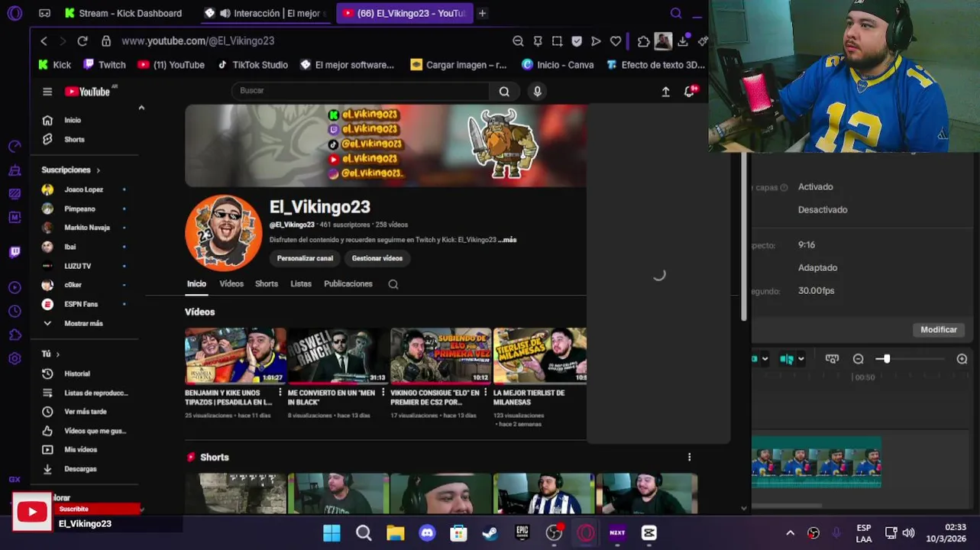Expand channel description with ...más
Image resolution: width=980 pixels, height=550 pixels.
click(507, 240)
